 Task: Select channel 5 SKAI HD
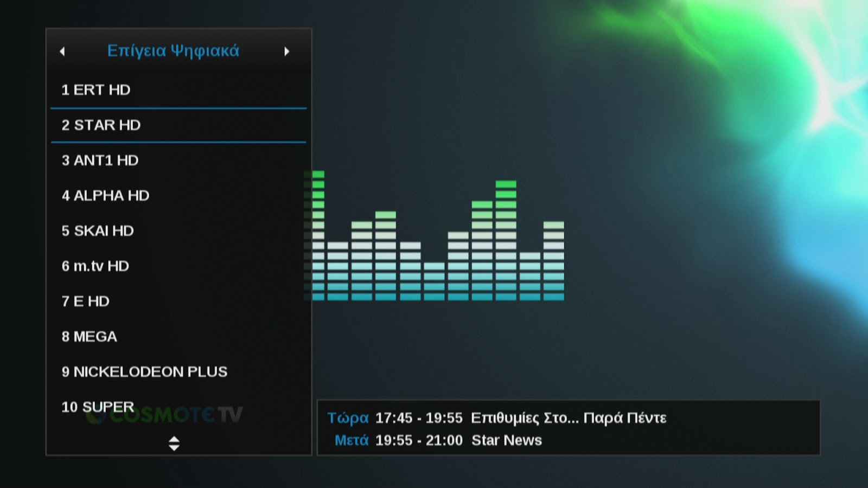(178, 231)
